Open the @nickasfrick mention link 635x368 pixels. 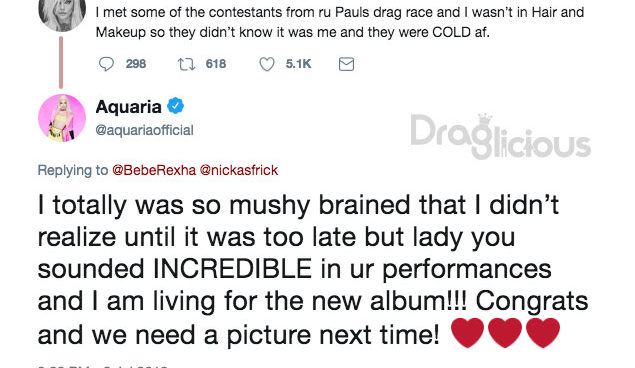239,170
